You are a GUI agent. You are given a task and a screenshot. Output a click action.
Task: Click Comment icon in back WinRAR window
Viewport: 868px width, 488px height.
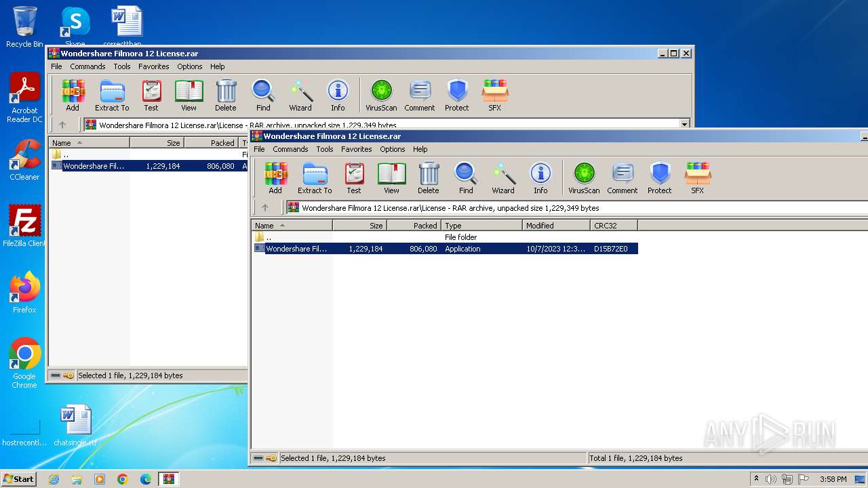(420, 96)
